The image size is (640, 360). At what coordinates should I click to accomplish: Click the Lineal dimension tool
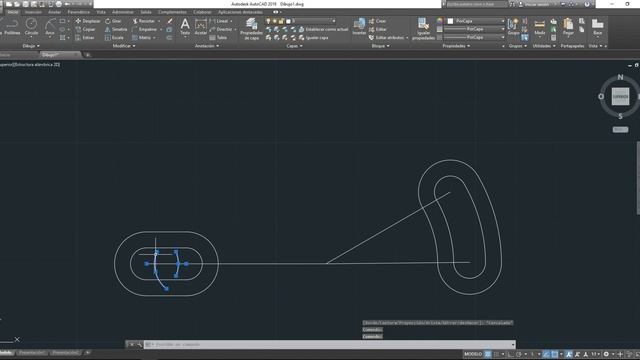tap(219, 21)
